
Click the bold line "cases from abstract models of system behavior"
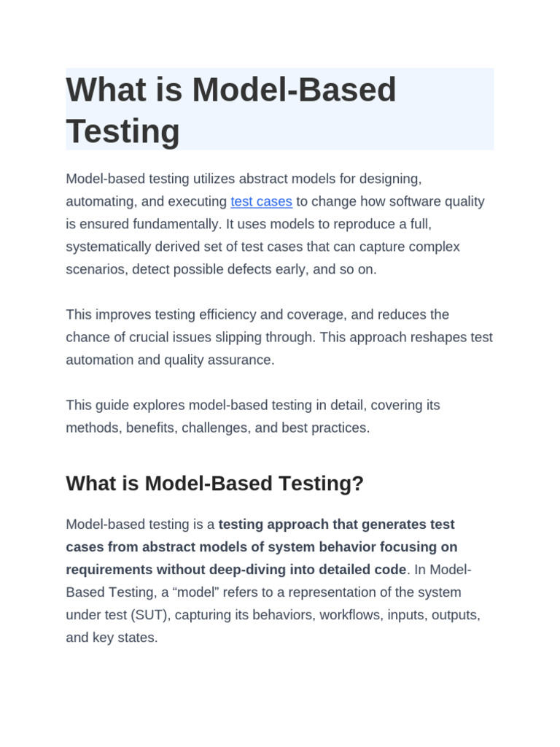point(261,547)
